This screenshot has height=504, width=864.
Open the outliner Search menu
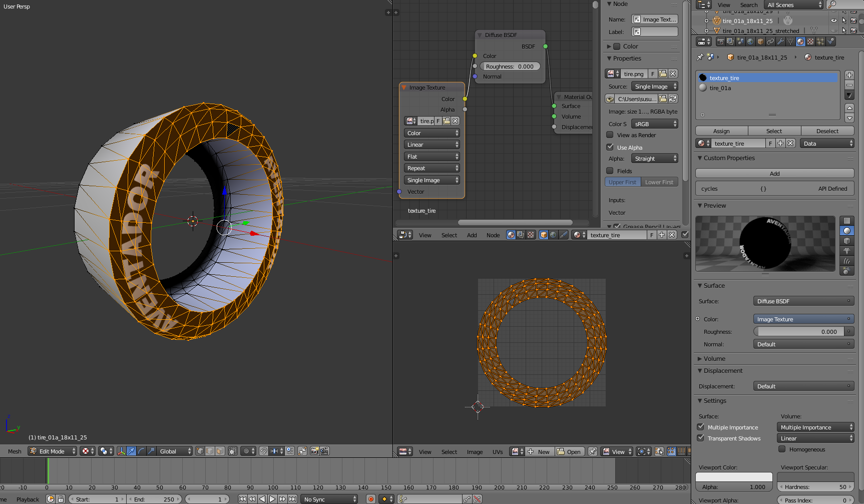749,5
